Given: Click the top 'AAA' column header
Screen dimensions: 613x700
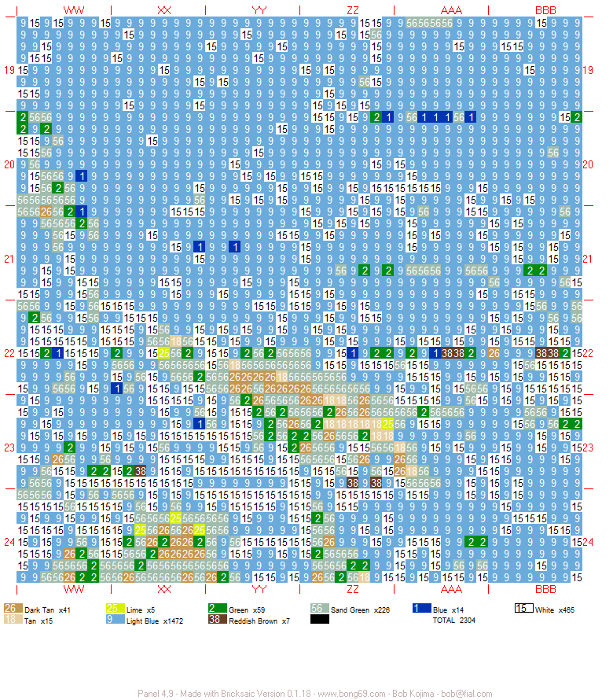Looking at the screenshot, I should click(451, 10).
